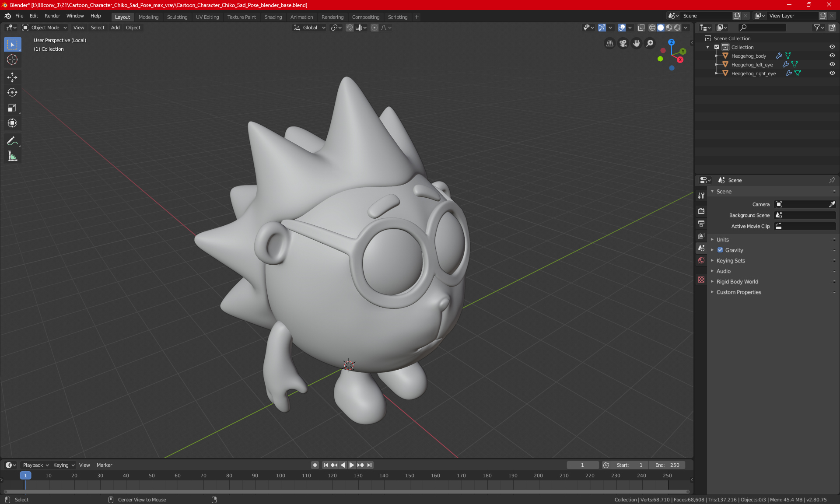
Task: Open the View Layer properties tab
Action: pyautogui.click(x=701, y=236)
